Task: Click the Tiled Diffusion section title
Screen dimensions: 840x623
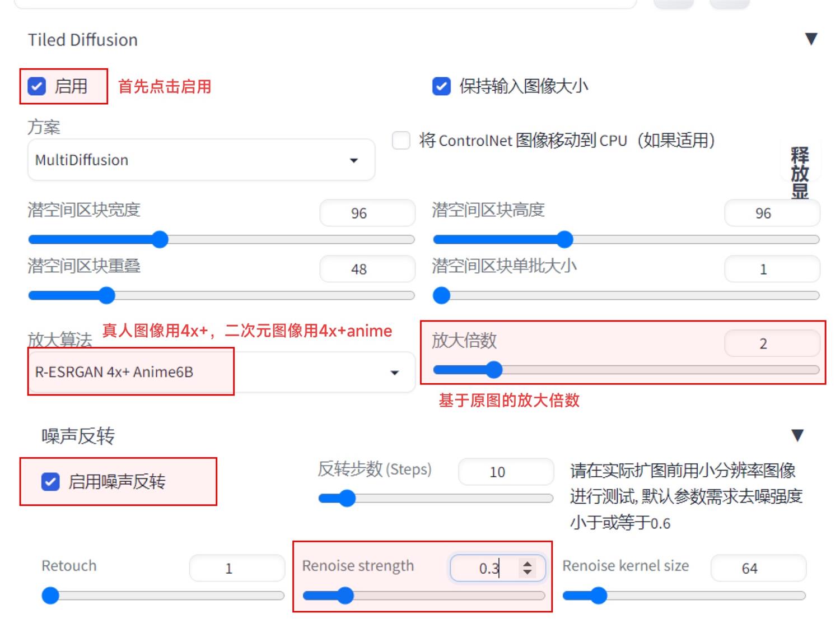Action: [x=83, y=40]
